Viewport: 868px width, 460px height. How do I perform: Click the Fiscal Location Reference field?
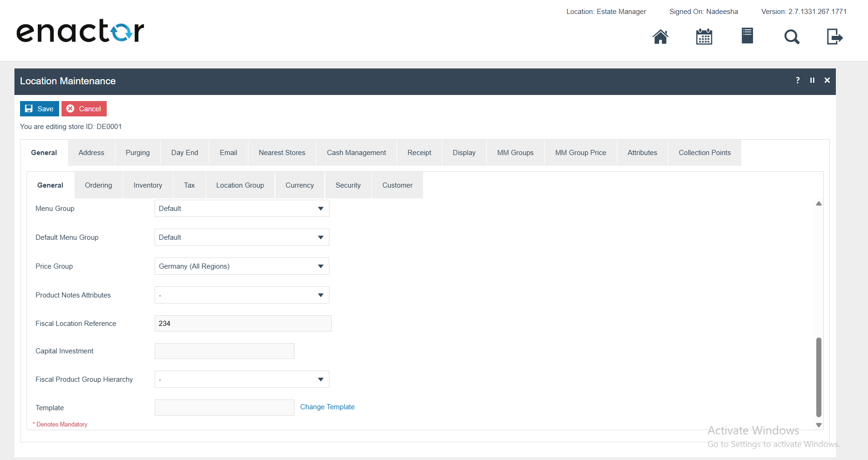pyautogui.click(x=243, y=324)
